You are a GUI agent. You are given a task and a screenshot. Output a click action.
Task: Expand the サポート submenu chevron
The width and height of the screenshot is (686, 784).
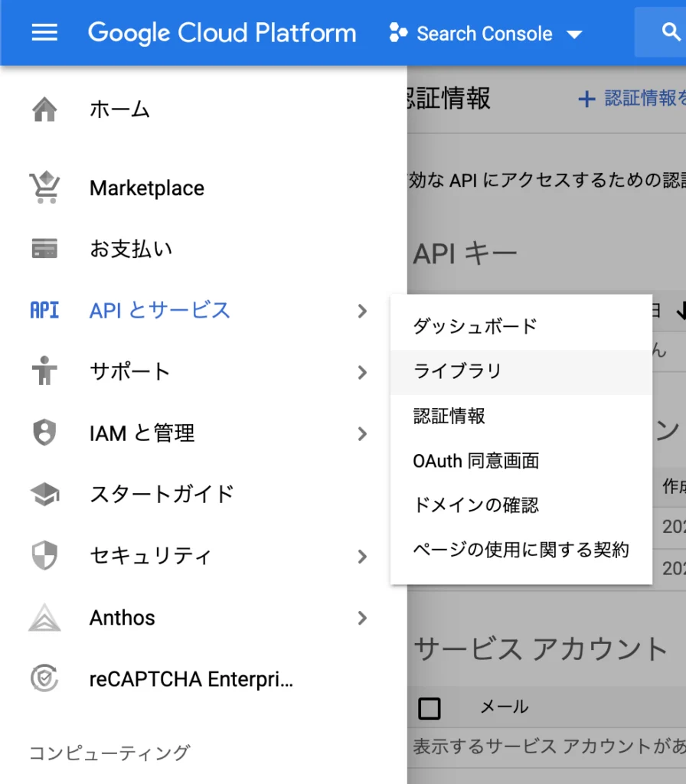362,373
